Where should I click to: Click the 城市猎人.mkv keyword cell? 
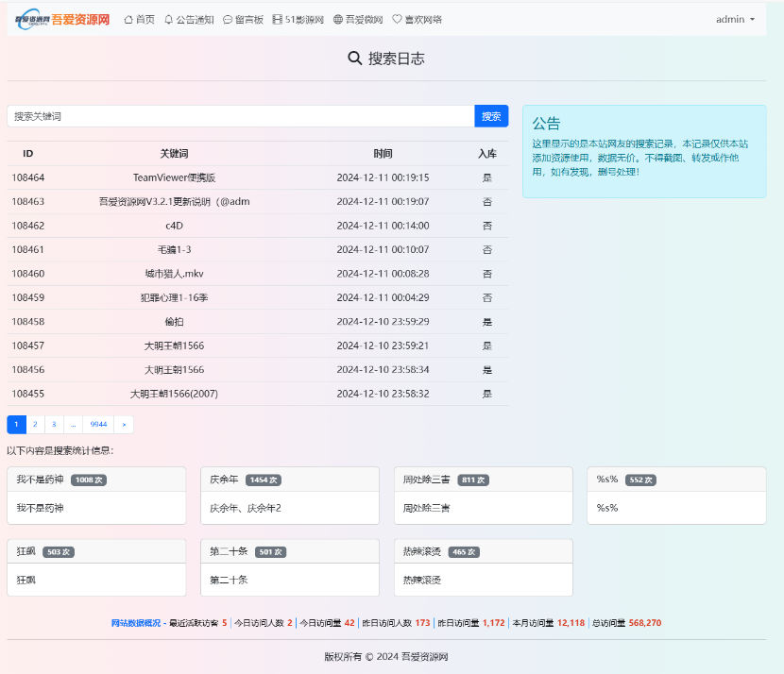click(x=174, y=274)
